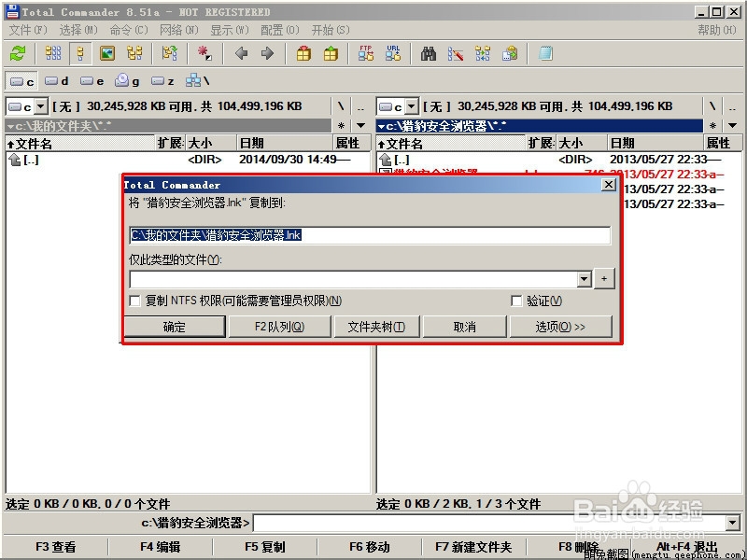Click the F2 队列(Q) button
Screen dimensions: 747x560
click(279, 327)
